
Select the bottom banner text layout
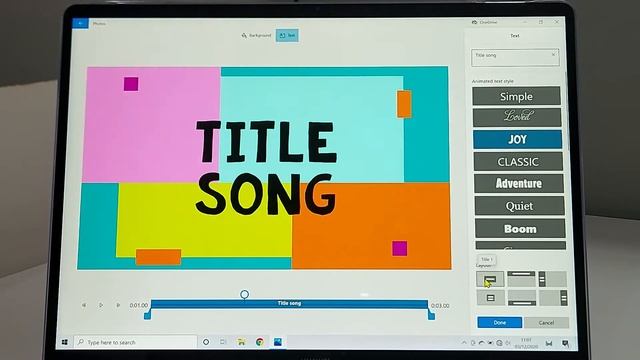522,298
